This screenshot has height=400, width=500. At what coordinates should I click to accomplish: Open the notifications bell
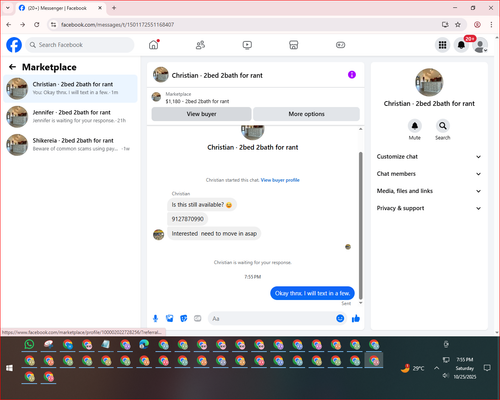tap(461, 45)
